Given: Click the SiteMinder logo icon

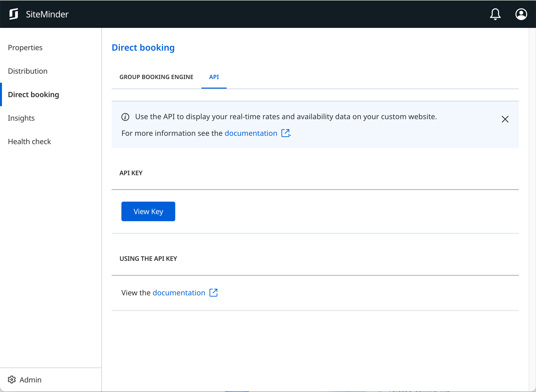Looking at the screenshot, I should coord(14,14).
